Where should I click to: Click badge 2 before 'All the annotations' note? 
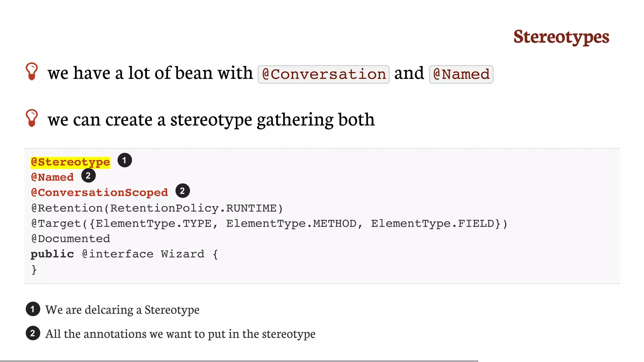(33, 333)
